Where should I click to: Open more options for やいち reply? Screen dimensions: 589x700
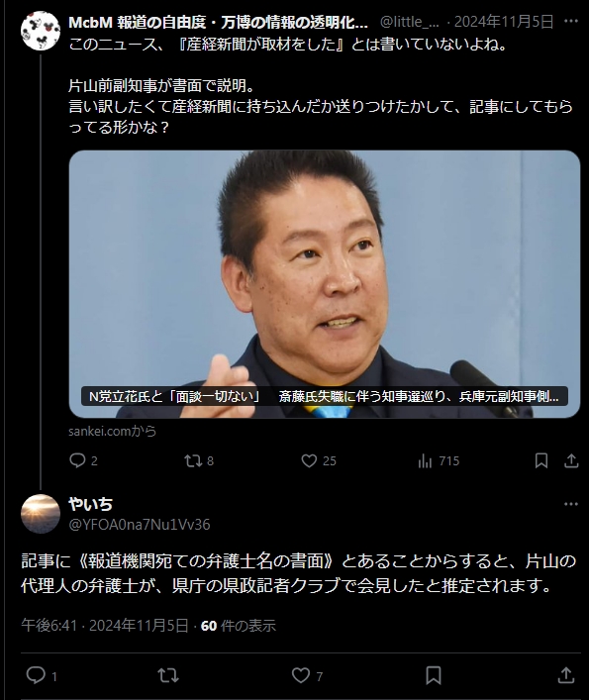coord(571,504)
